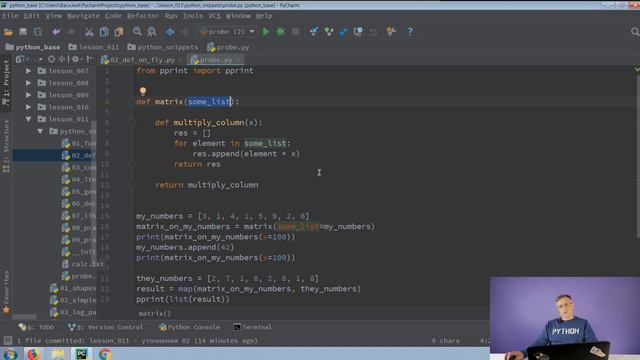Toggle the Project side tool window

click(x=6, y=83)
